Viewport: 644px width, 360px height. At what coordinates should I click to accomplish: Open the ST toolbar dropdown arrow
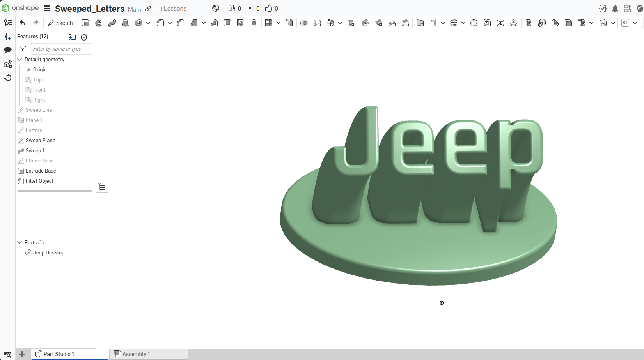point(635,23)
